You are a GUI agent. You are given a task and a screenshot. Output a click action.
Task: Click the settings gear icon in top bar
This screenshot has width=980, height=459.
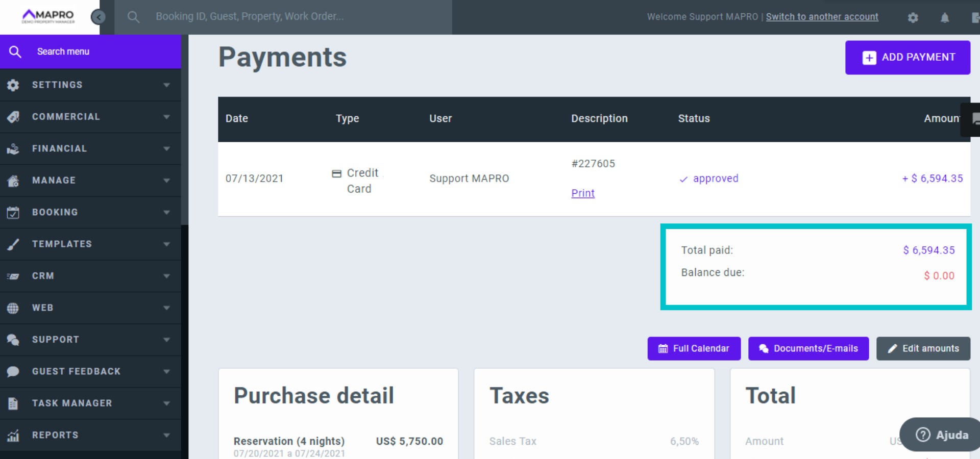point(913,17)
